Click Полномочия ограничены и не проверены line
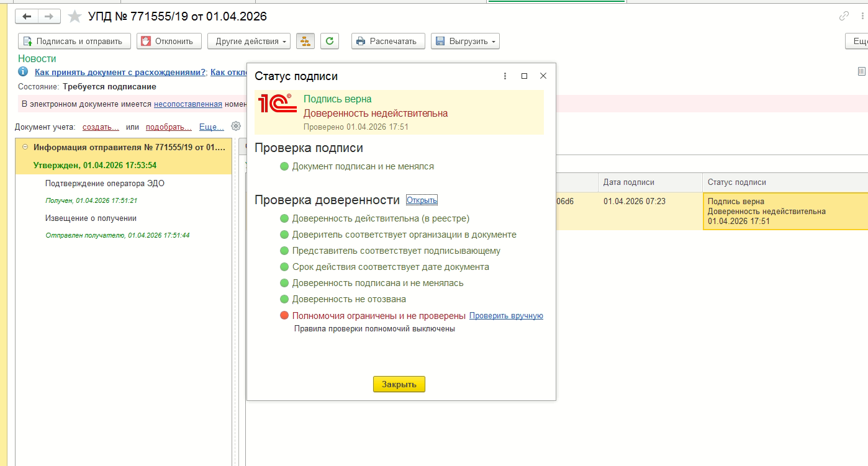Screen dimensions: 868x466 [379, 315]
